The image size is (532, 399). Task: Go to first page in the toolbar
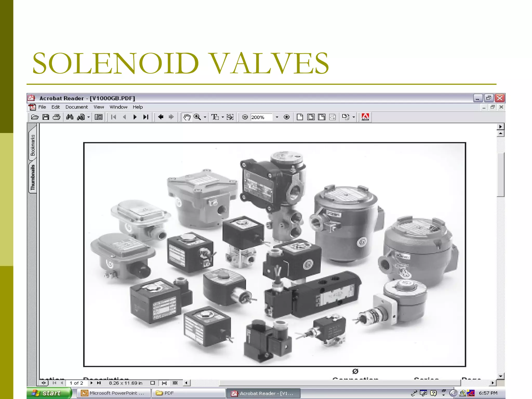pyautogui.click(x=114, y=117)
